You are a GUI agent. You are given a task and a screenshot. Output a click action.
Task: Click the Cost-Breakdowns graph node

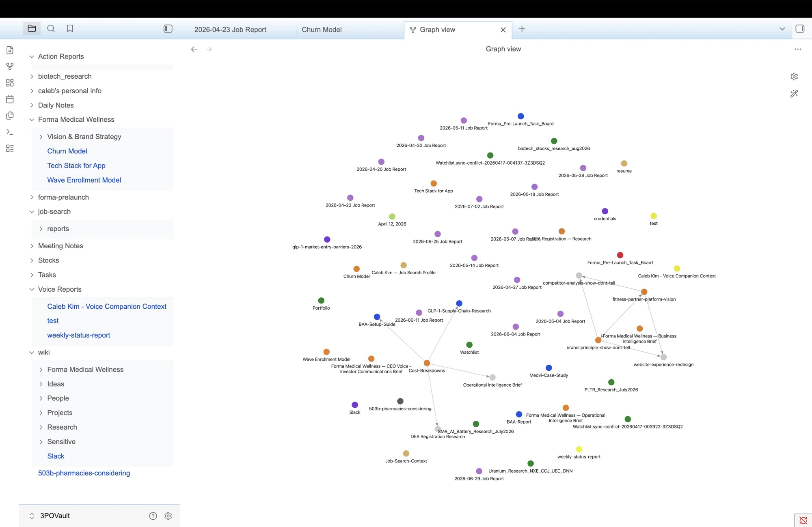(427, 363)
